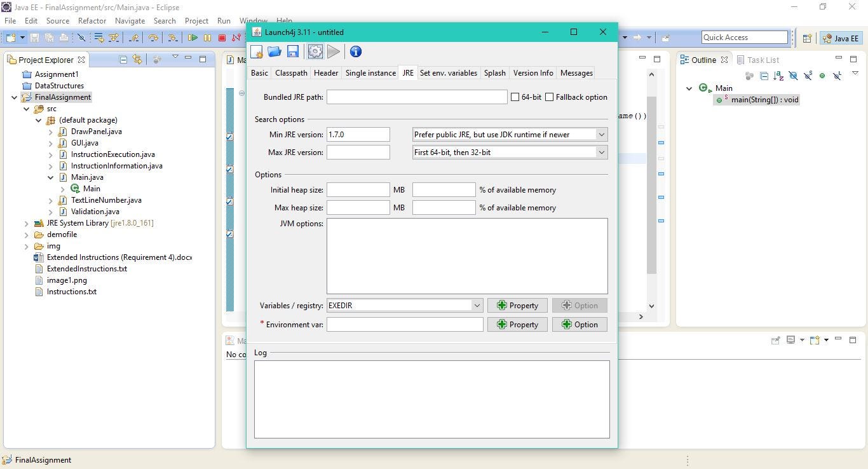Open Launch4j About info dialog
The height and width of the screenshot is (469, 868).
[355, 51]
